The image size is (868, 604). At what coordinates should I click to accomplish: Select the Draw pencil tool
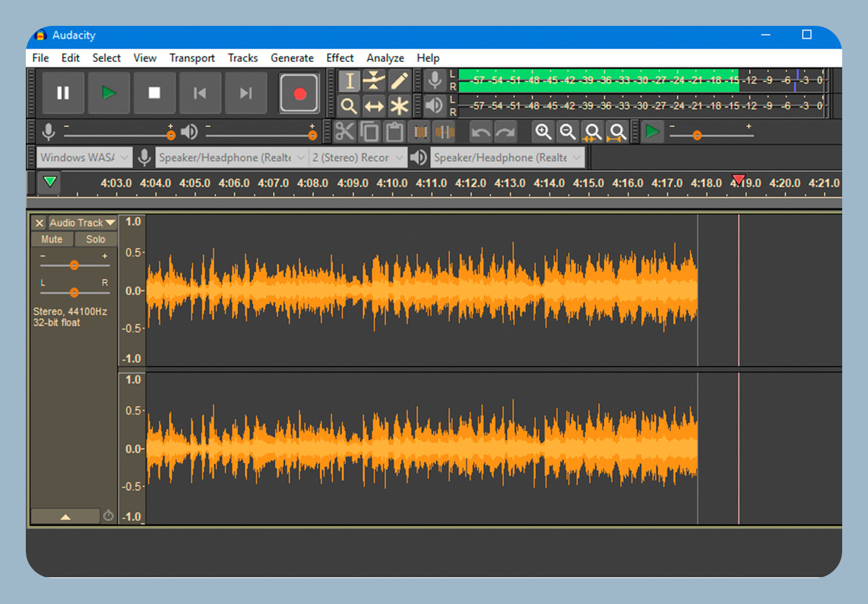pos(399,81)
